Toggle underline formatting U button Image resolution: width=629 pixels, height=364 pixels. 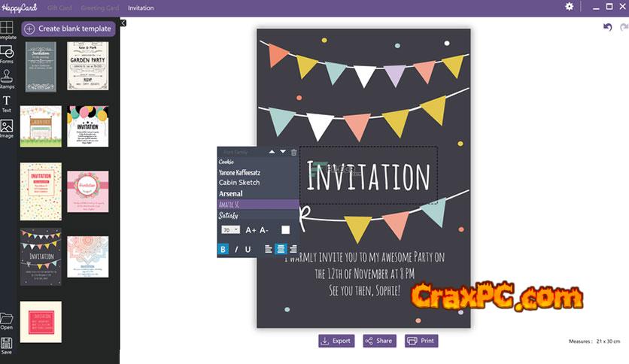(248, 249)
